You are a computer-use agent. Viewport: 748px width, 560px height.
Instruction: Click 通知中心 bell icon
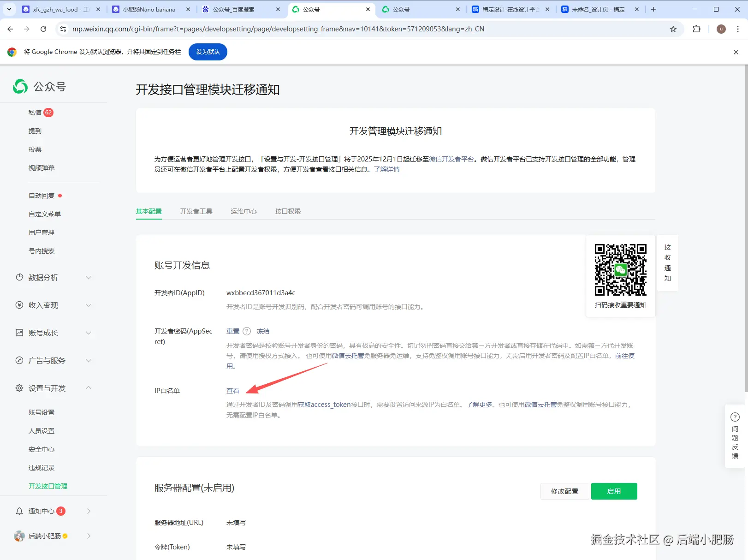pos(19,511)
